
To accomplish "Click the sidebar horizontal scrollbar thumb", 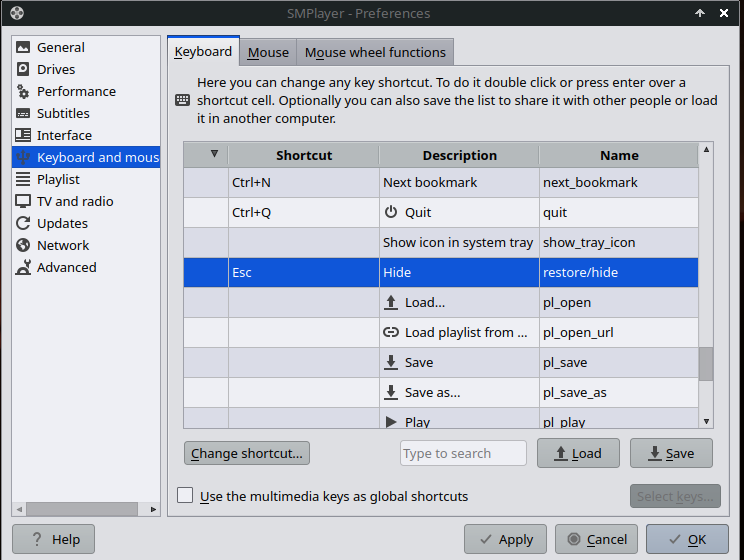I will click(82, 509).
